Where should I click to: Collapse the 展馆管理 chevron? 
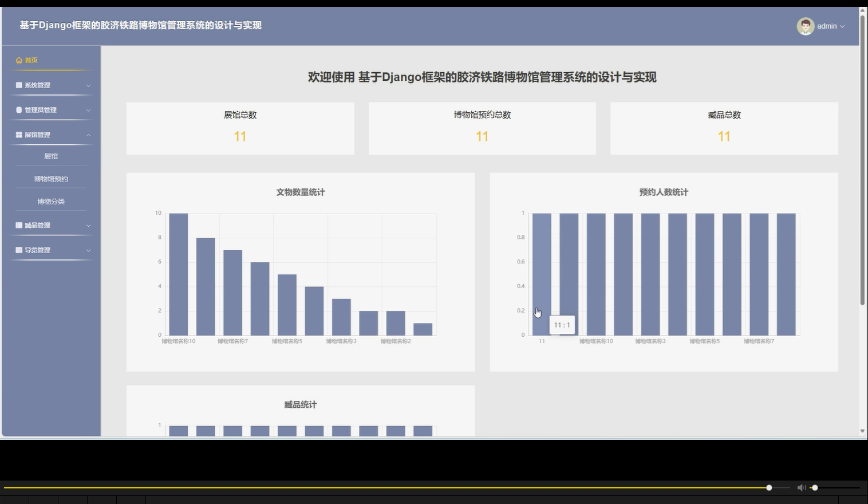[x=88, y=135]
